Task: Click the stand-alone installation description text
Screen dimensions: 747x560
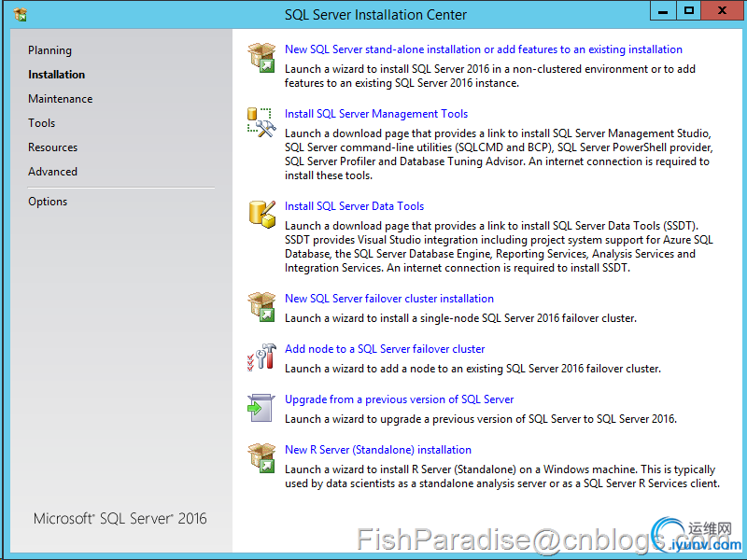Action: coord(490,77)
